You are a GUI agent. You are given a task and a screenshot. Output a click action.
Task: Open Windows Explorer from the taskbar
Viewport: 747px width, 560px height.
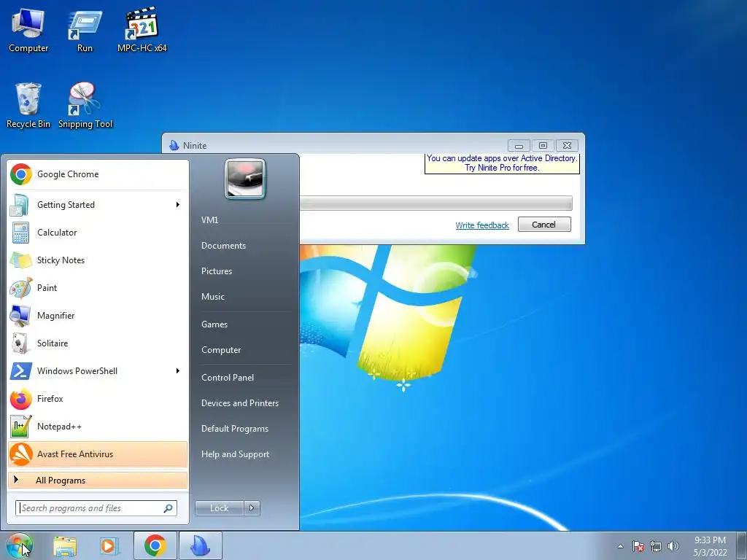click(x=65, y=545)
